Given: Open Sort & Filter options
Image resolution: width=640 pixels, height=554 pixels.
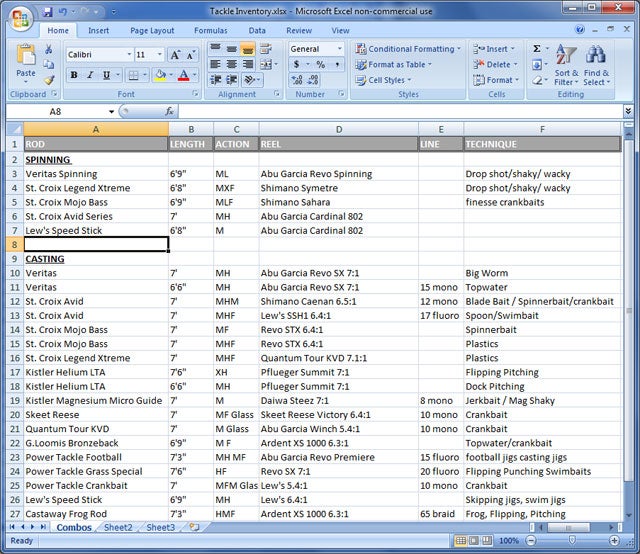Looking at the screenshot, I should click(566, 65).
